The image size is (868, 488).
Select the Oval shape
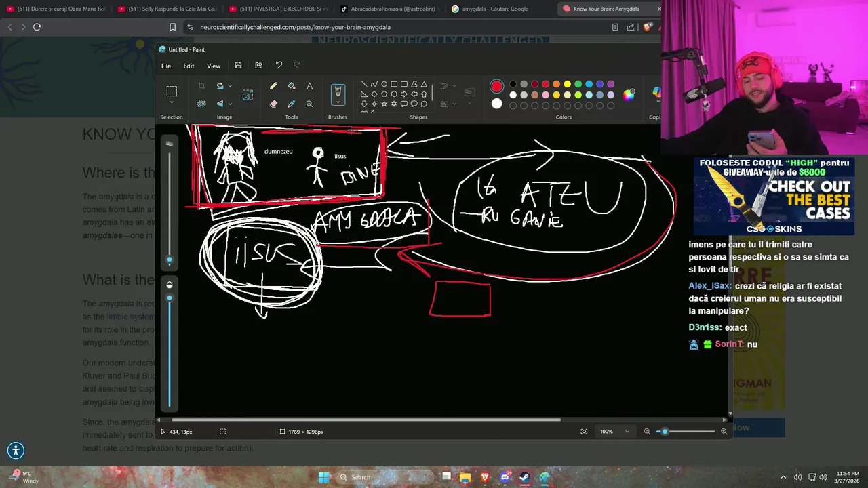click(384, 84)
